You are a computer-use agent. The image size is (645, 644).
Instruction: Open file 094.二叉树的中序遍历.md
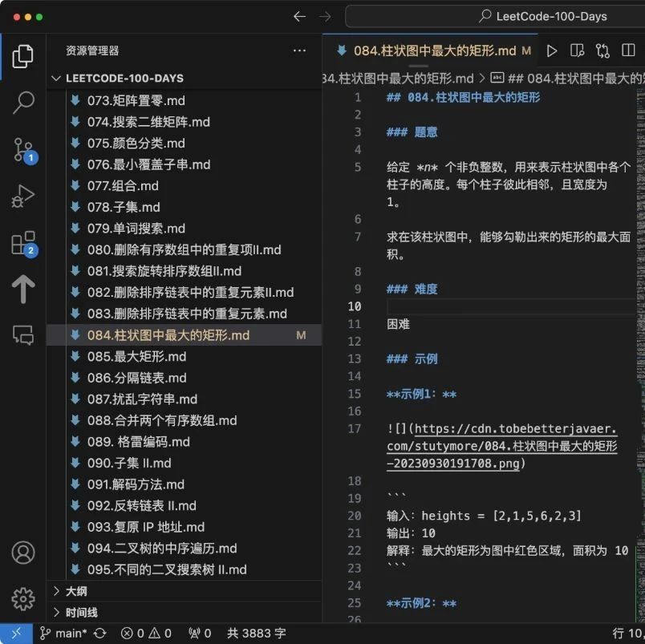click(185, 549)
